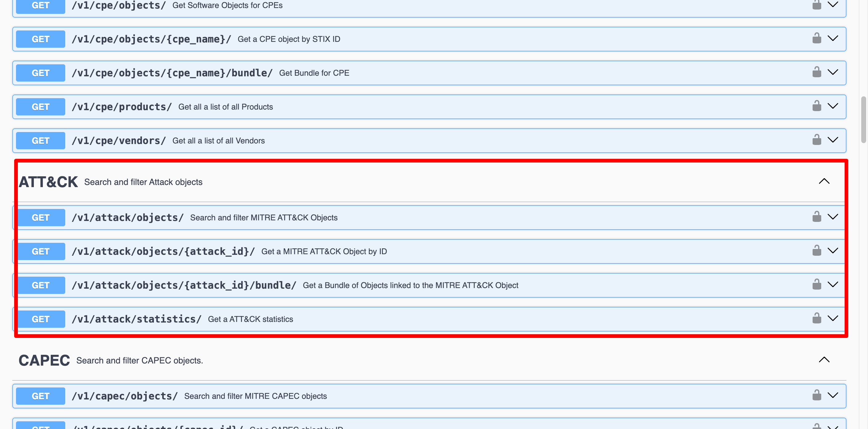Click lock icon on /v1/capec/objects/ row
This screenshot has width=868, height=429.
tap(817, 395)
